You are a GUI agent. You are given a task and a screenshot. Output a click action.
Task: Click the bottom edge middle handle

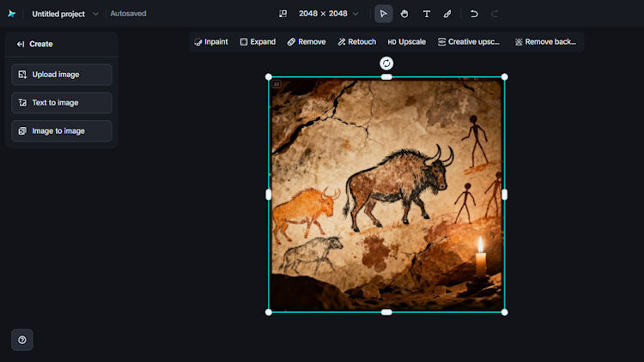(386, 312)
